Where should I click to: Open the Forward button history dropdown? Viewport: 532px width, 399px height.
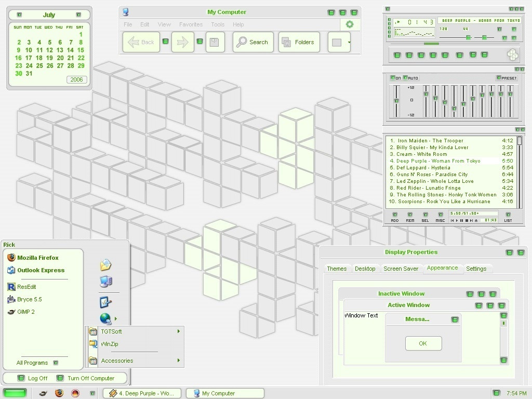200,42
